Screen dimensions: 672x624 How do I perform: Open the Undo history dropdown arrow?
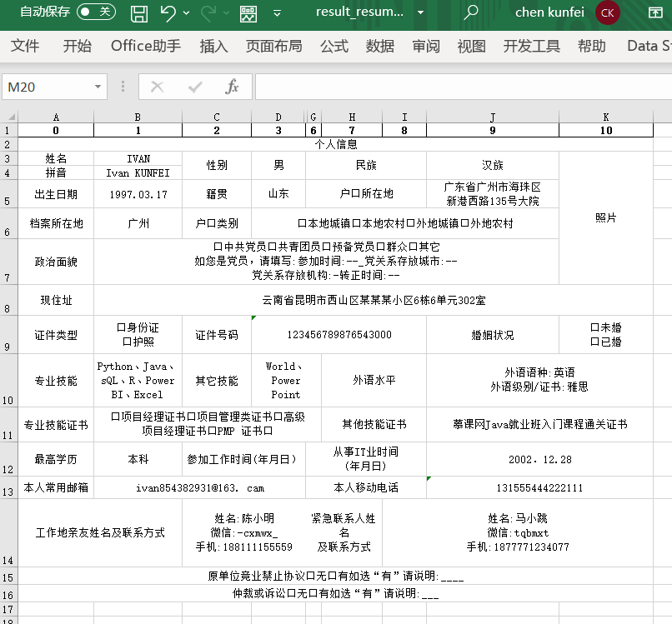(187, 13)
